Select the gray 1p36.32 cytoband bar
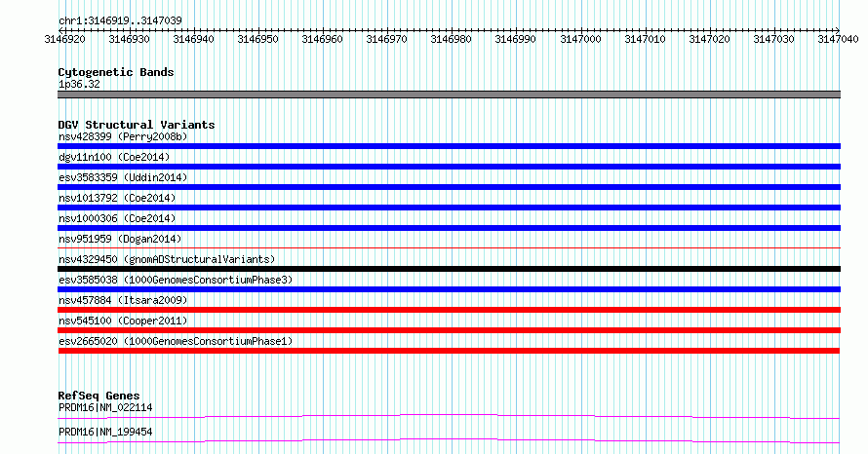868x454 pixels. pyautogui.click(x=449, y=95)
